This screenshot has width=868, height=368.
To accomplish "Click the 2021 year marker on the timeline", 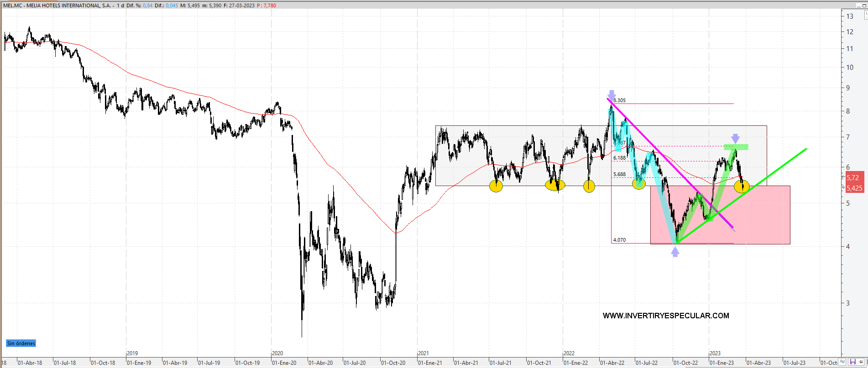I will pos(423,353).
